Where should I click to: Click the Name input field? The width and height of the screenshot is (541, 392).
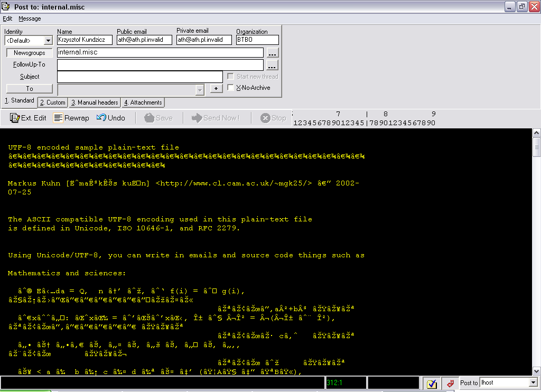(85, 40)
